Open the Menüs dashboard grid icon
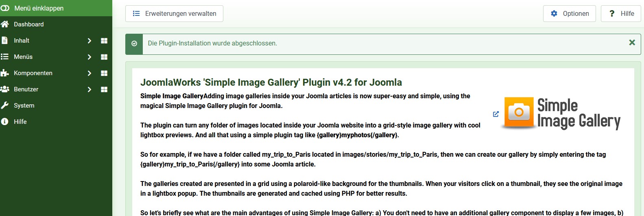 pyautogui.click(x=104, y=57)
